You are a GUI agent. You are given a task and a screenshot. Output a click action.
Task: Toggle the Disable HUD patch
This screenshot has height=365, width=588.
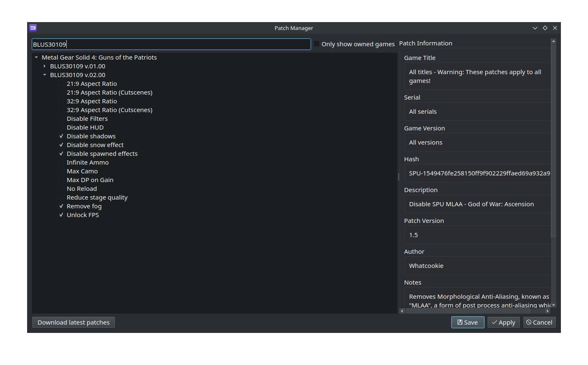click(x=61, y=127)
